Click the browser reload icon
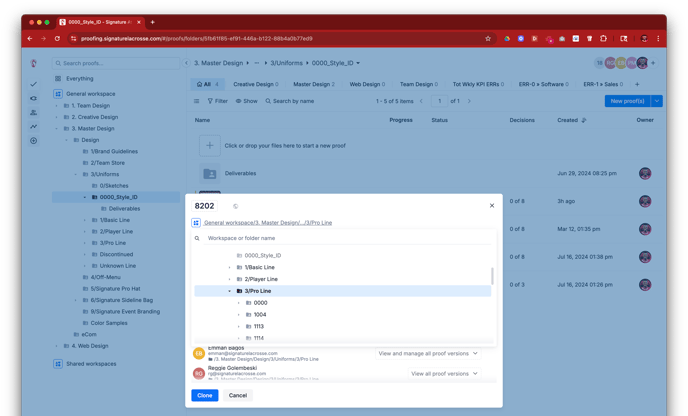688x416 pixels. (x=57, y=38)
